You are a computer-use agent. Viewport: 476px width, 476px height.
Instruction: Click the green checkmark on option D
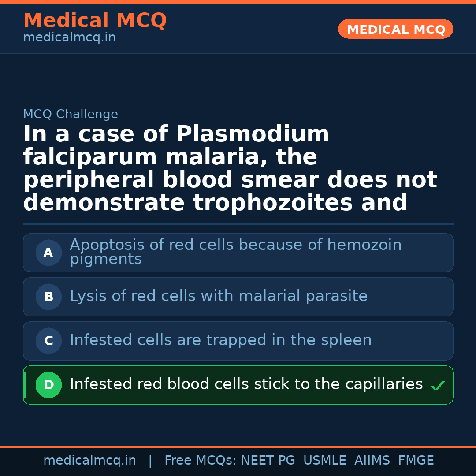tap(437, 386)
